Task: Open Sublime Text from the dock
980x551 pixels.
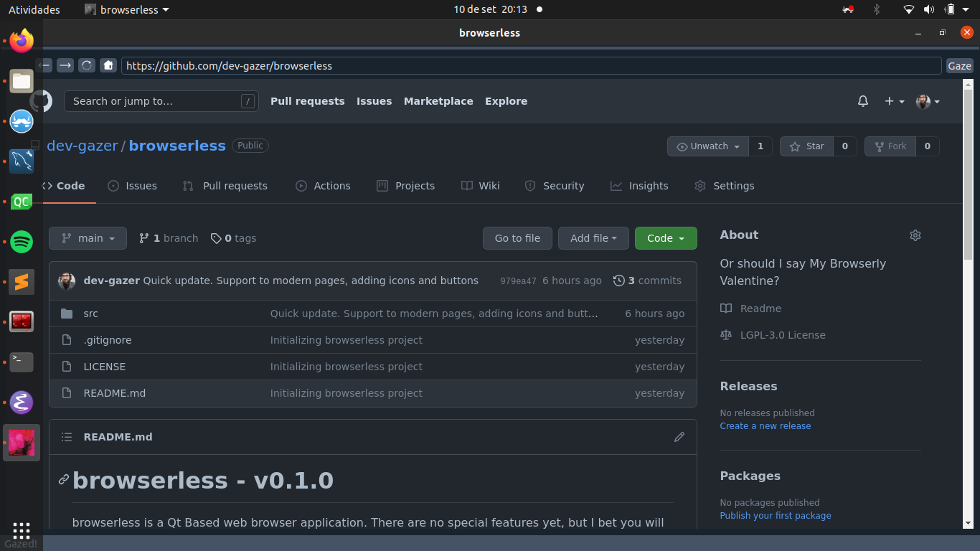Action: pyautogui.click(x=22, y=282)
